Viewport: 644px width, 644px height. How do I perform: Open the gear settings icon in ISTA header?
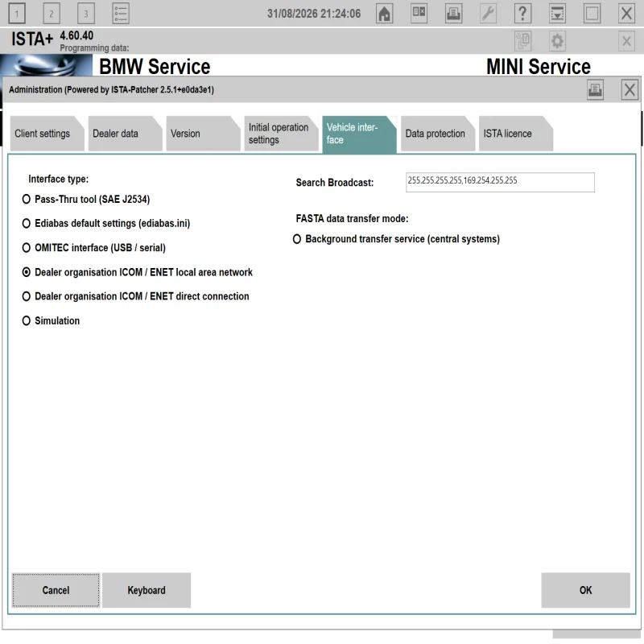557,41
